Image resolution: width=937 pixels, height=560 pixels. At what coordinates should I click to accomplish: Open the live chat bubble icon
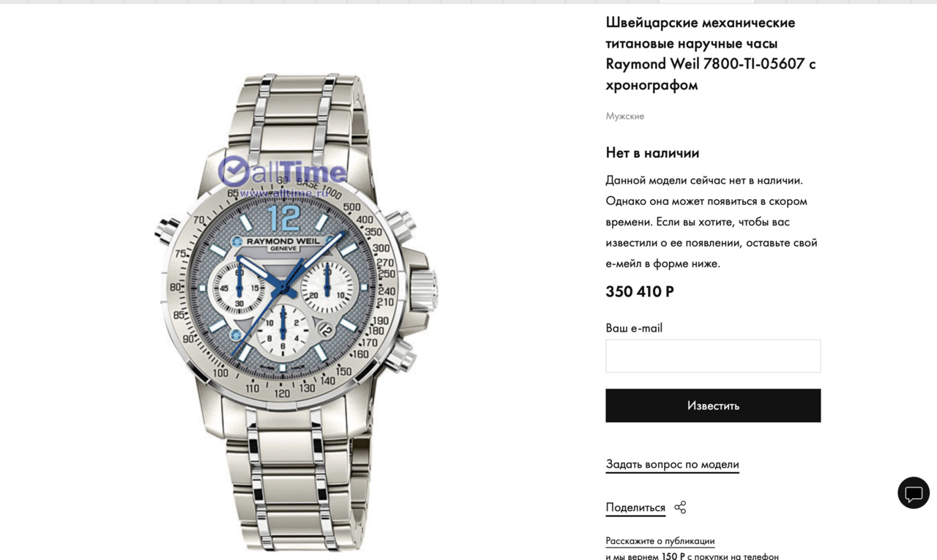pos(914,493)
